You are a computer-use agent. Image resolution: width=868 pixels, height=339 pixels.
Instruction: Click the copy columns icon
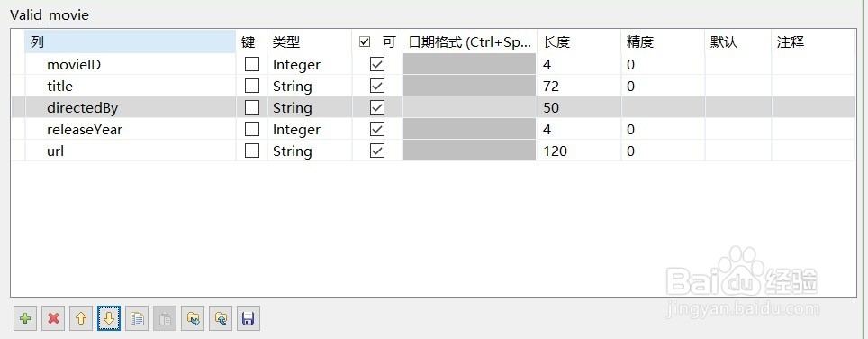pyautogui.click(x=137, y=318)
